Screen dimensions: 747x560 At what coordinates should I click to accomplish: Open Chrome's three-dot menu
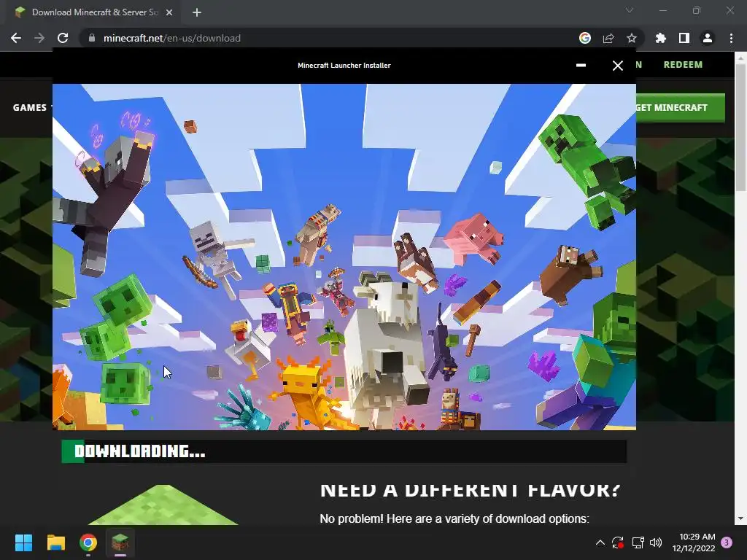click(731, 38)
